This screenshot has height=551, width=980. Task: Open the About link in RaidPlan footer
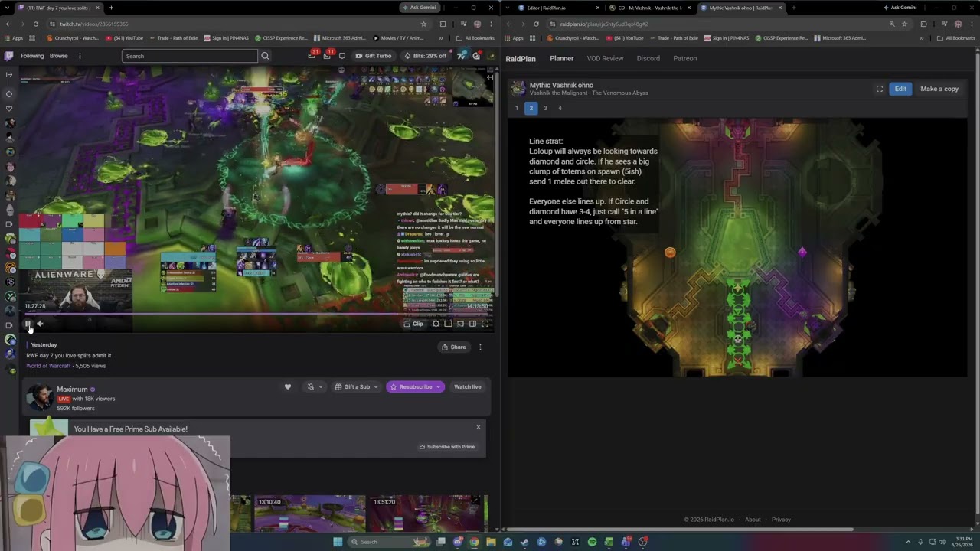point(753,520)
